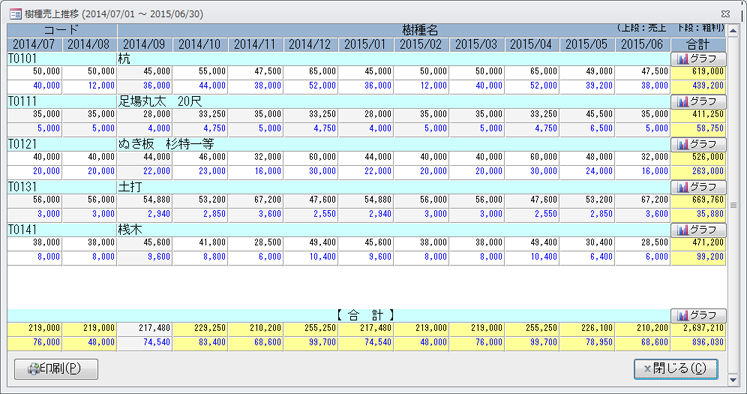Viewport: 747px width, 394px height.
Task: Select T0131 total sales 669,760 cell
Action: pyautogui.click(x=698, y=200)
